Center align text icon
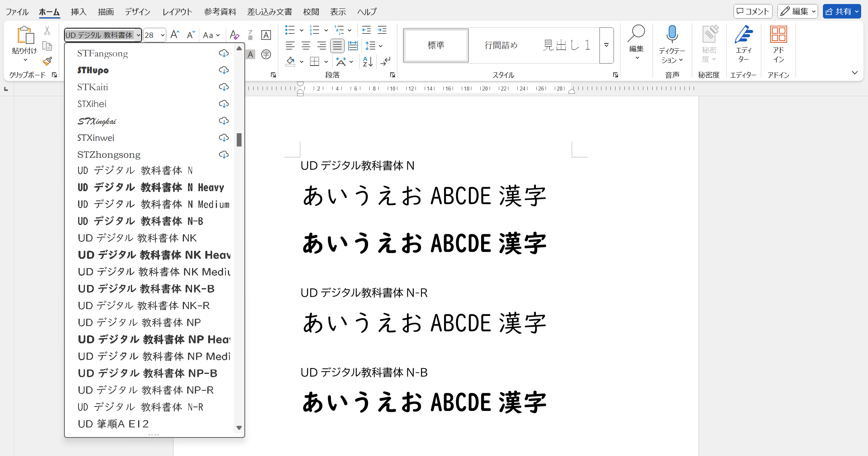This screenshot has height=456, width=868. pos(306,45)
